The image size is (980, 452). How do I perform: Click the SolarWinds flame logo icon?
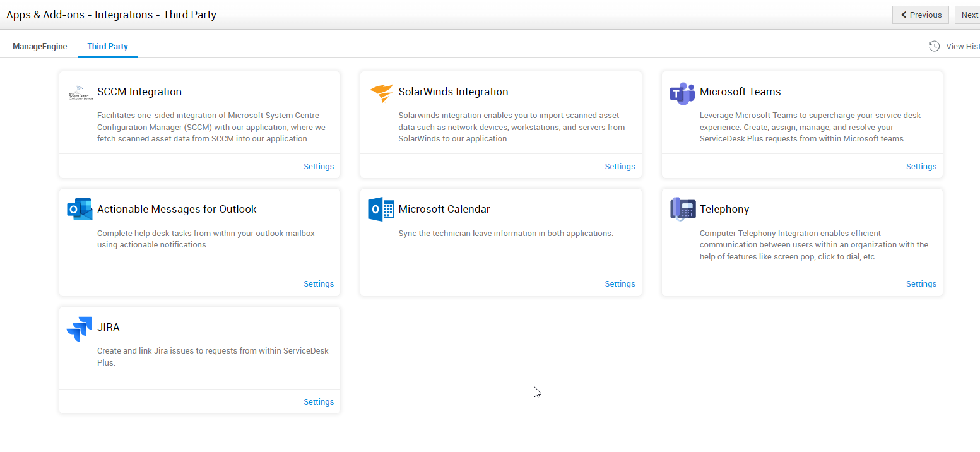coord(381,93)
